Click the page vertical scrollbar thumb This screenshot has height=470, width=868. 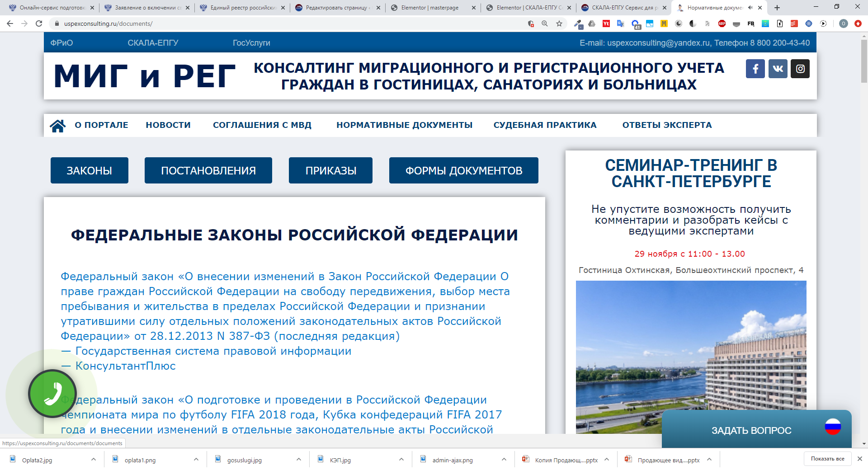864,61
